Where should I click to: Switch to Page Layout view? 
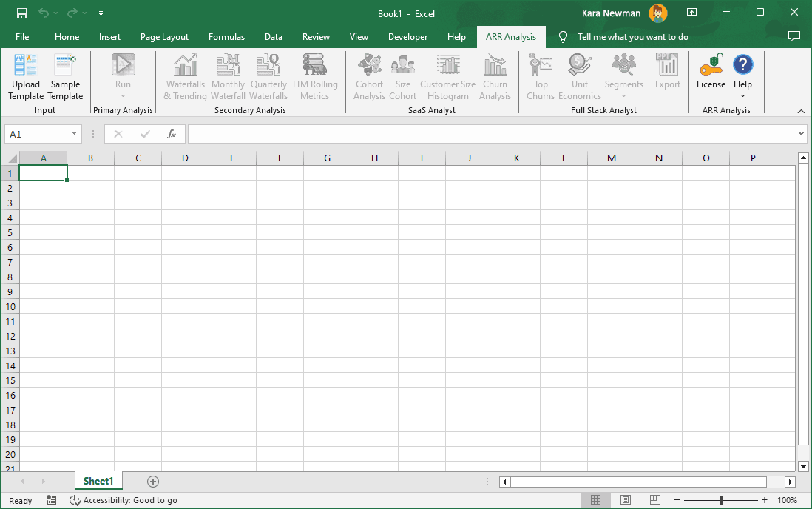626,500
